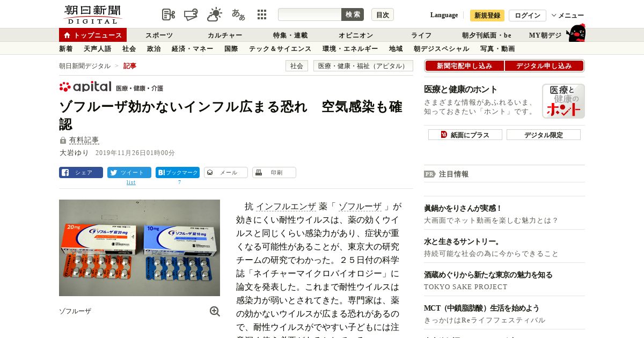Image resolution: width=644 pixels, height=338 pixels.
Task: Click the 目次 button
Action: [x=383, y=14]
